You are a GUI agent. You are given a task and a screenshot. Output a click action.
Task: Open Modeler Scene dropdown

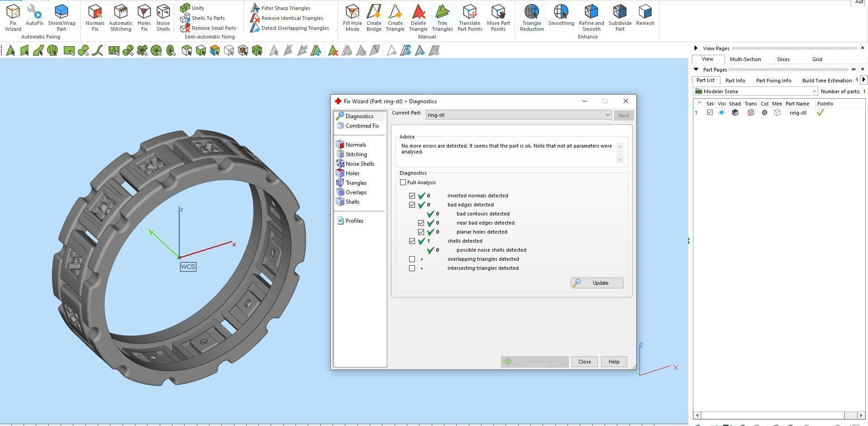coord(756,91)
